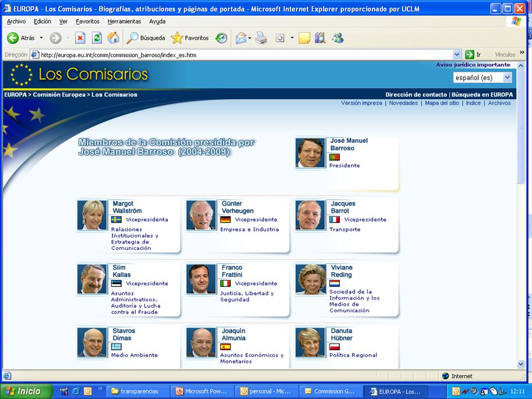Click the yellow note toolbar icon
Viewport: 532px width, 399px height.
[304, 38]
